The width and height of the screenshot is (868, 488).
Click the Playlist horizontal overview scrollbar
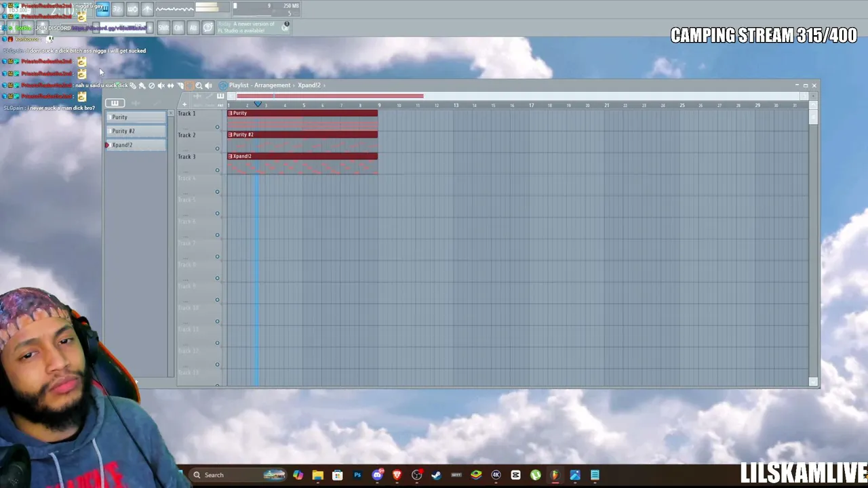[x=518, y=96]
